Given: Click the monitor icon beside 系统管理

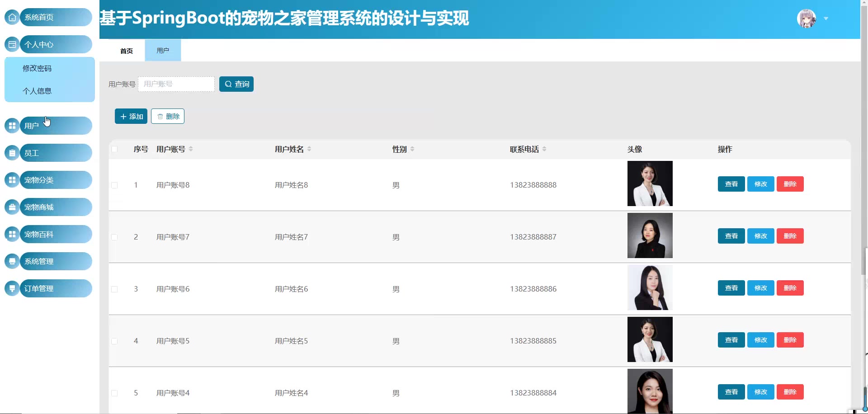Looking at the screenshot, I should pos(12,261).
